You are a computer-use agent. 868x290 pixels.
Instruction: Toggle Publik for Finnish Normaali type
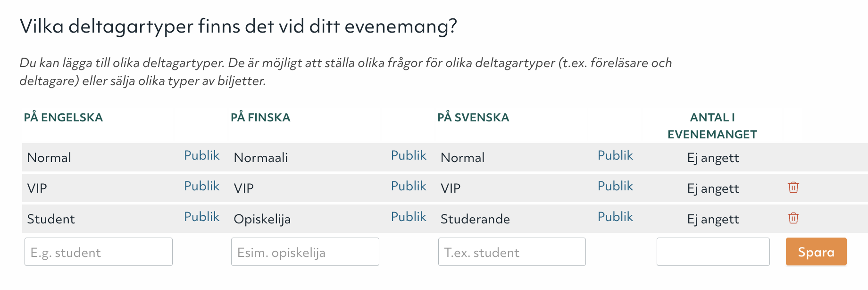[409, 155]
